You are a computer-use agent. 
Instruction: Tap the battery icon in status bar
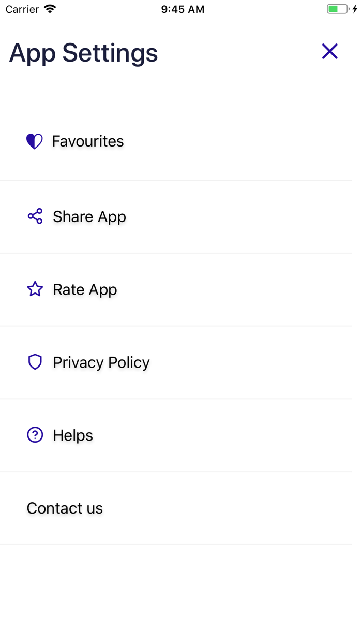point(337,9)
